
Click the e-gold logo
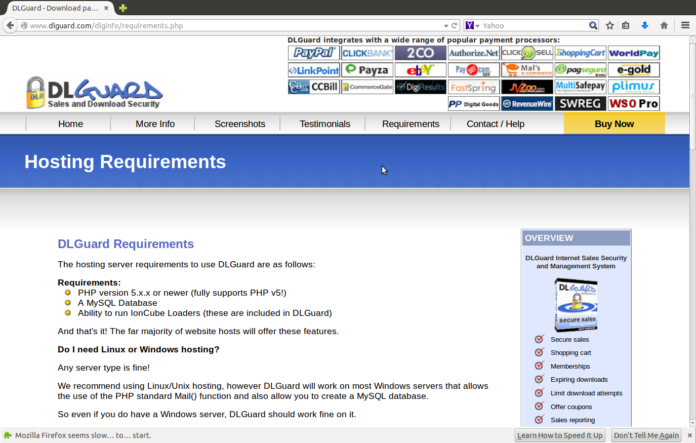point(634,70)
